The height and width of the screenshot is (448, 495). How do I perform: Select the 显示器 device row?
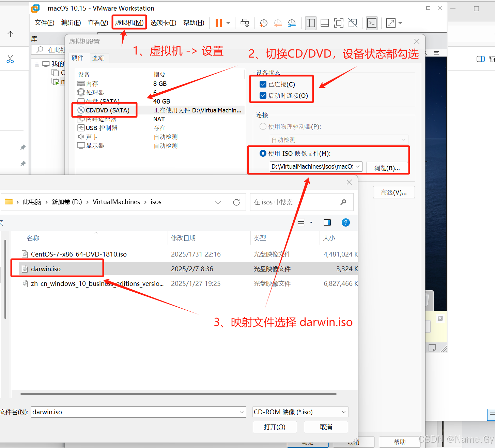(160, 146)
